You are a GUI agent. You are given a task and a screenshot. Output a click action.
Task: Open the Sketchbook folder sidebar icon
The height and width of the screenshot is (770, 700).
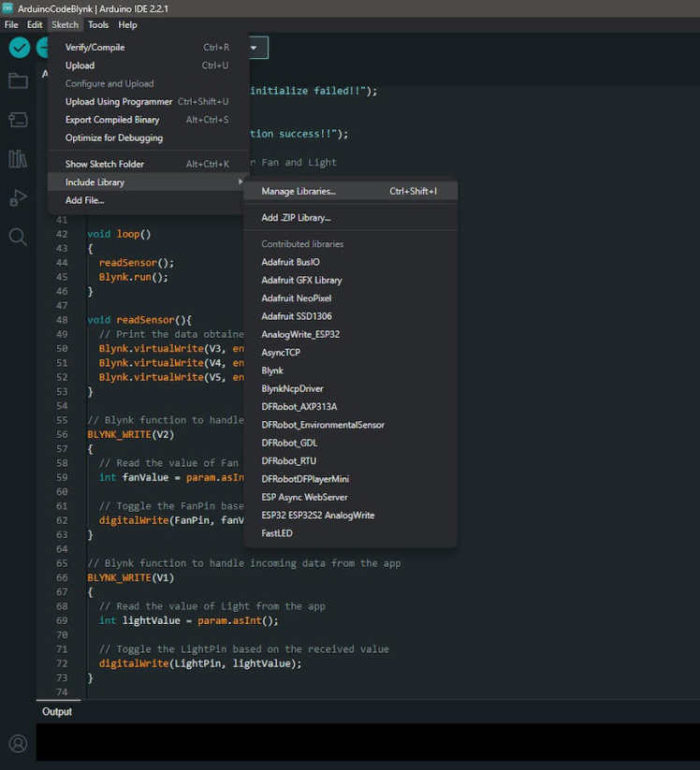click(x=18, y=80)
